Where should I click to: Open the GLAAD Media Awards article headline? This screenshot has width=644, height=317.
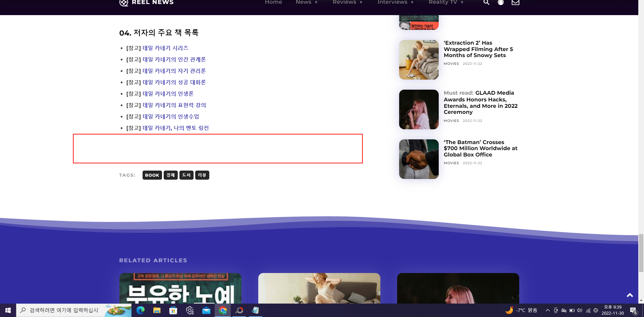[481, 102]
